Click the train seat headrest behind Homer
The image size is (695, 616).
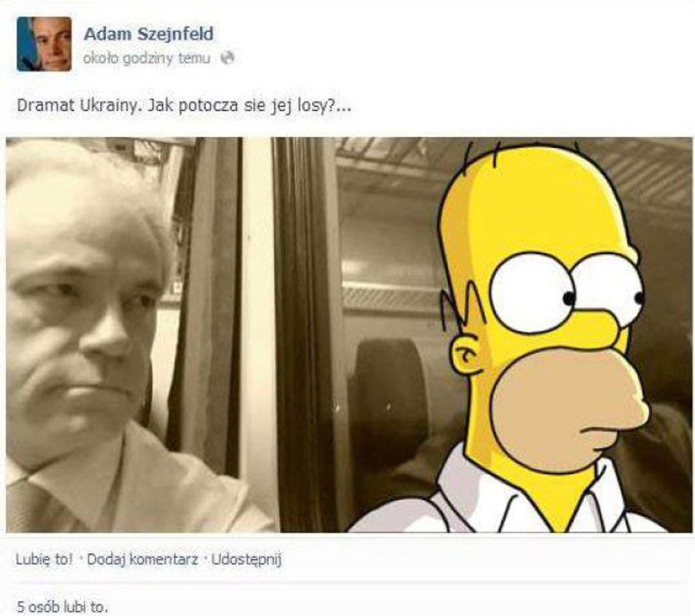pos(390,389)
